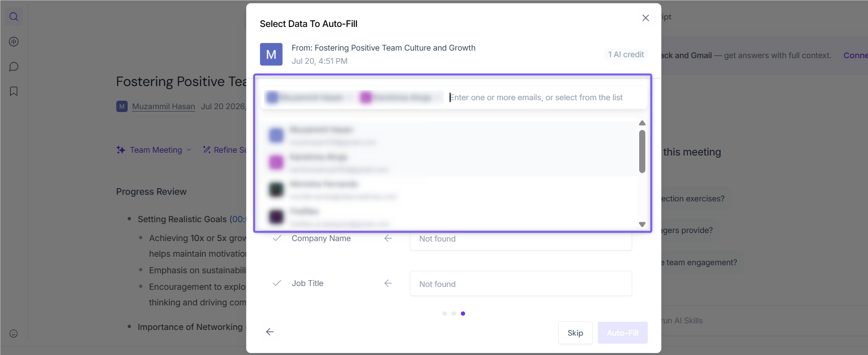Click the Progress Review heading

[151, 191]
